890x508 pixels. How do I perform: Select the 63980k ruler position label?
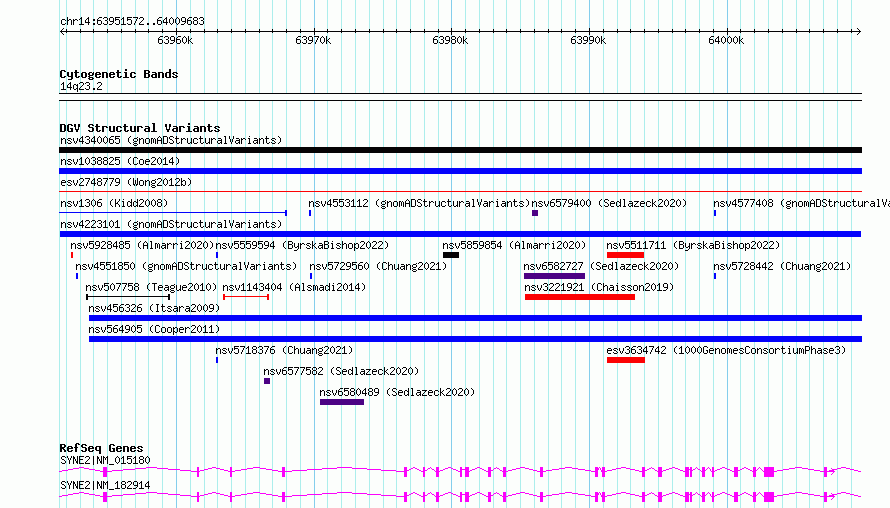pyautogui.click(x=450, y=40)
